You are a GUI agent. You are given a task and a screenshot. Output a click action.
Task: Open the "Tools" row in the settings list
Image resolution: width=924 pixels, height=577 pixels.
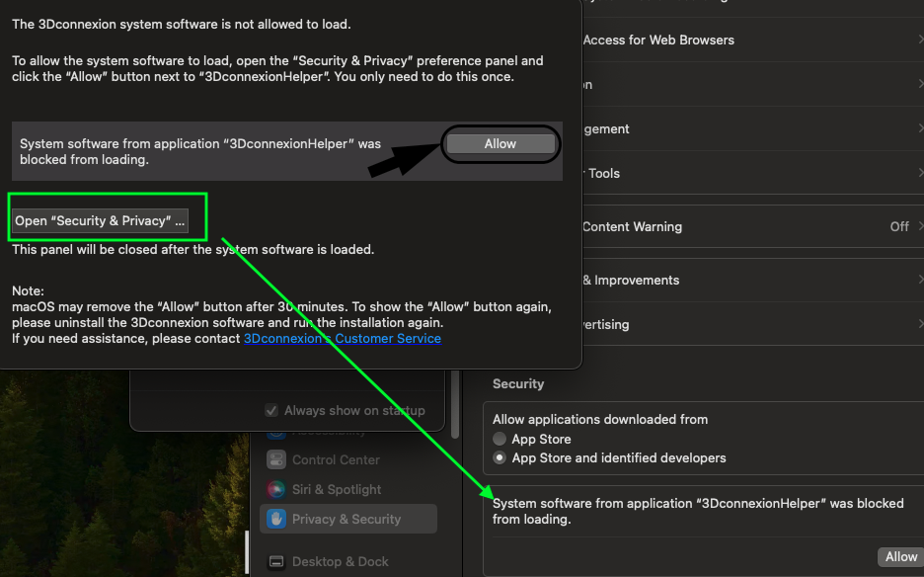click(x=752, y=173)
